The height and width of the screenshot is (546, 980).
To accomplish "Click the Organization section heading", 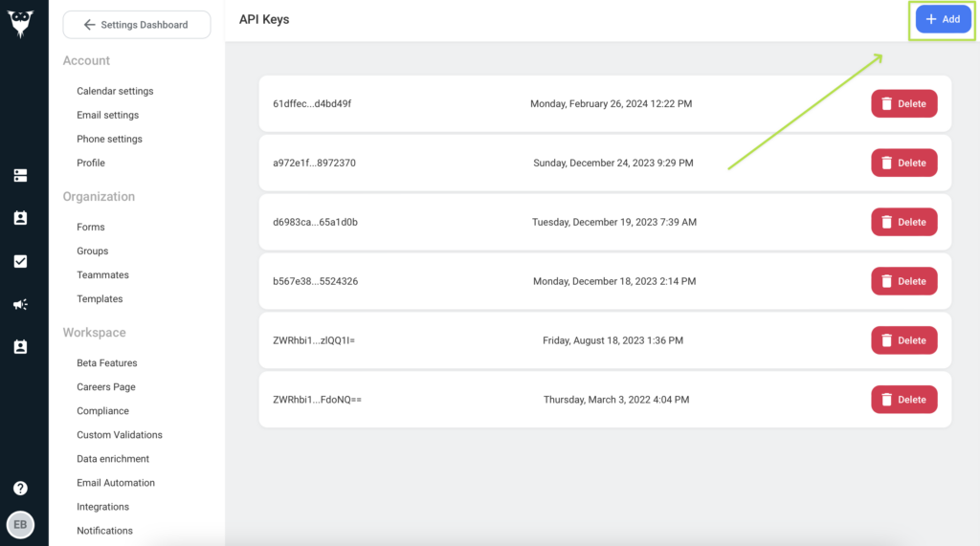I will tap(99, 197).
